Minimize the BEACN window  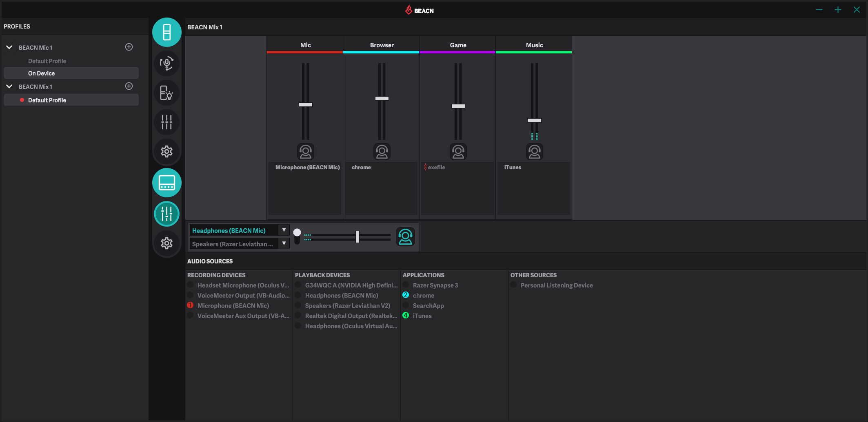pyautogui.click(x=819, y=10)
